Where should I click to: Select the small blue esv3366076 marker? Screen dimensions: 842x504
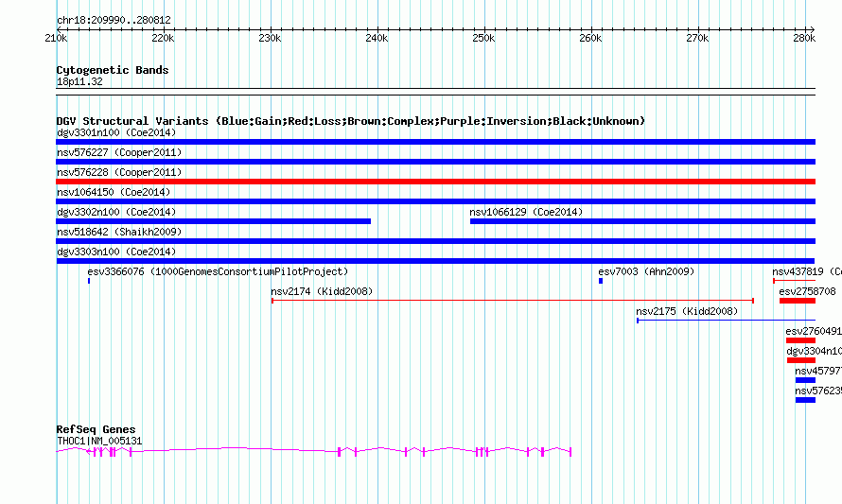tap(89, 281)
